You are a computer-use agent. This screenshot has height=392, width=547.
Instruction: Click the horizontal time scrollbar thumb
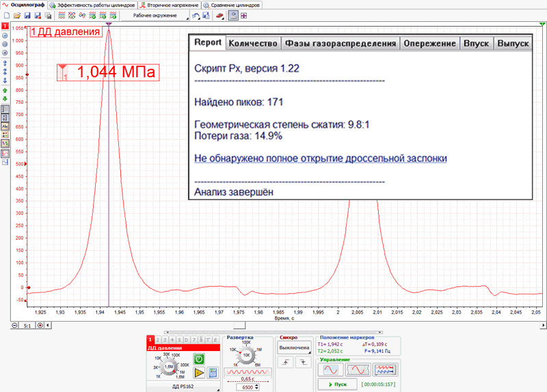(239, 326)
